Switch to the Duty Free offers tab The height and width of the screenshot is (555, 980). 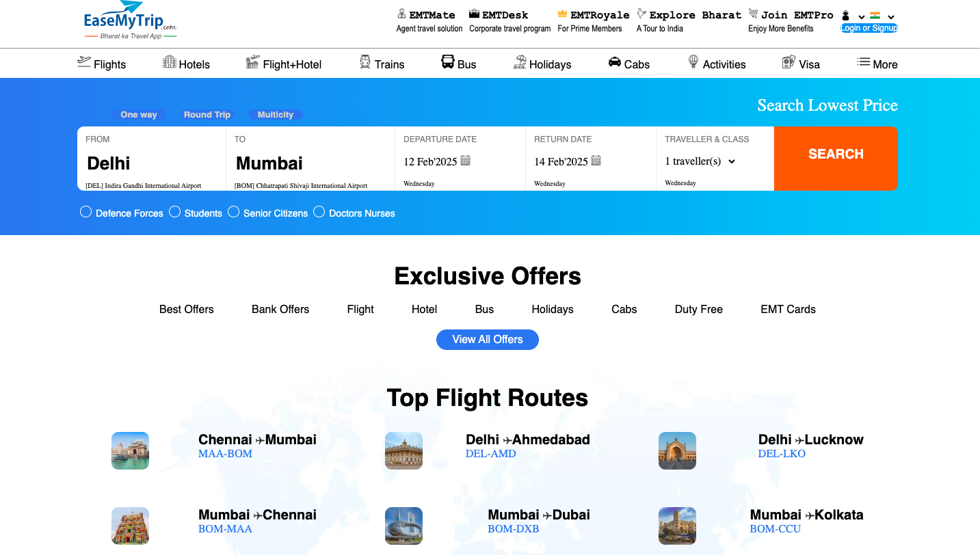pyautogui.click(x=699, y=309)
